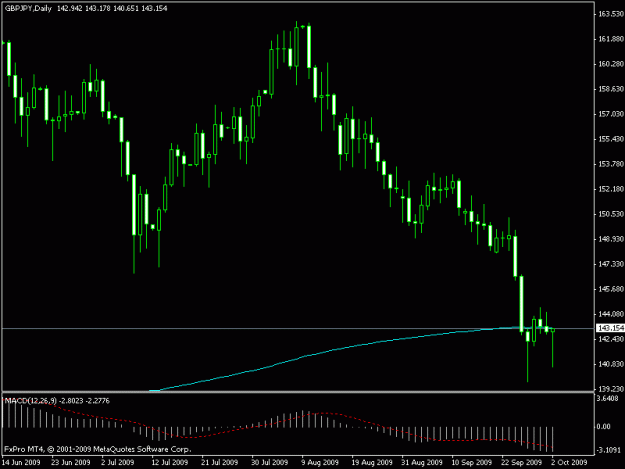Select the GBPJPY,Daily chart title text
The image size is (625, 469).
pos(28,8)
